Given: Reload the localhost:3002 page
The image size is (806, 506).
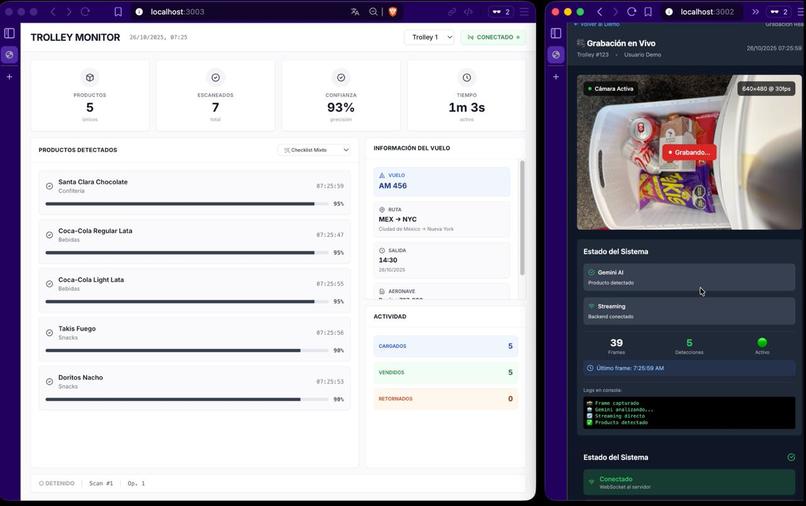Looking at the screenshot, I should (x=632, y=12).
